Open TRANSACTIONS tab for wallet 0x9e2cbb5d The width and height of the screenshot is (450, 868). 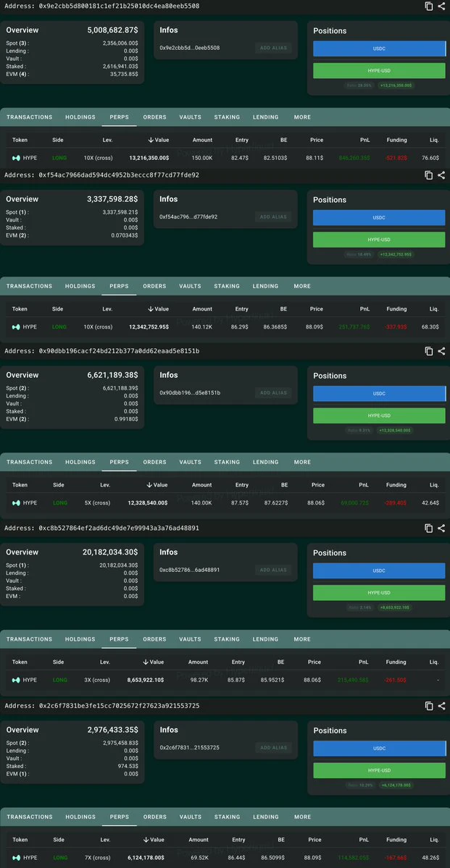pos(30,117)
